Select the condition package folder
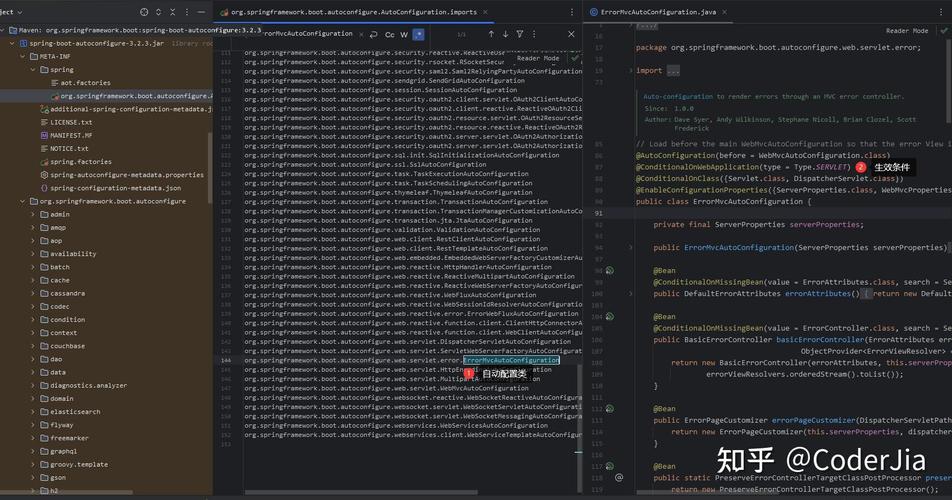The height and width of the screenshot is (500, 952). (x=63, y=320)
